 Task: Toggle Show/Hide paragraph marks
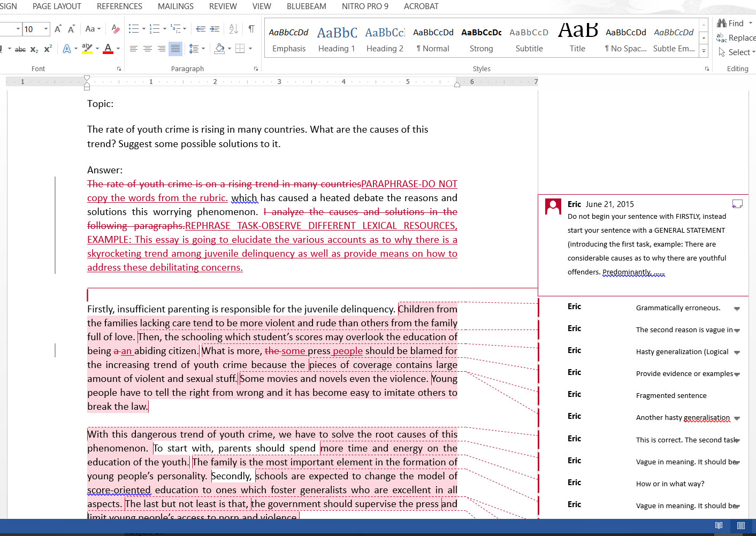(251, 29)
